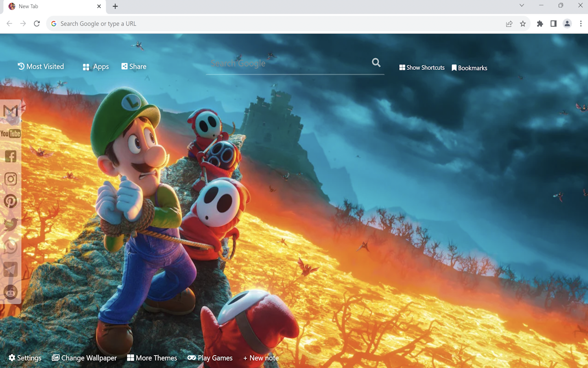Open Twitter bird sidebar shortcut

(x=11, y=224)
